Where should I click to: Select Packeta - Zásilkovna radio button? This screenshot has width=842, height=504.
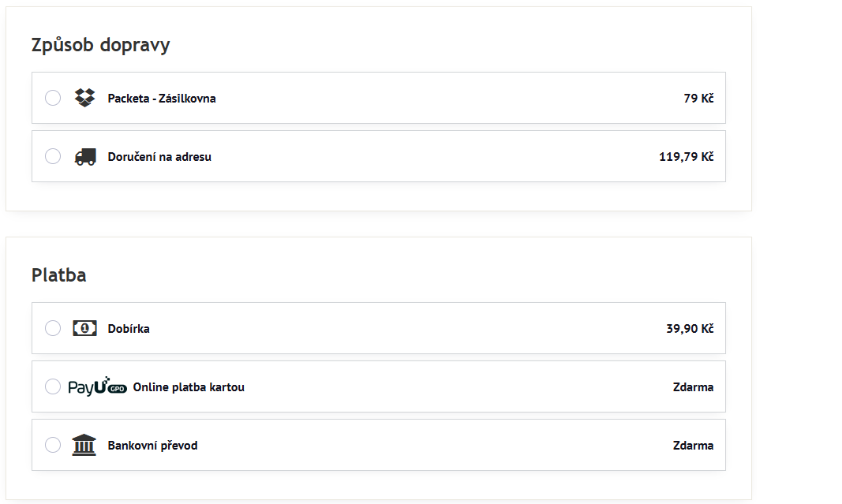pos(53,98)
